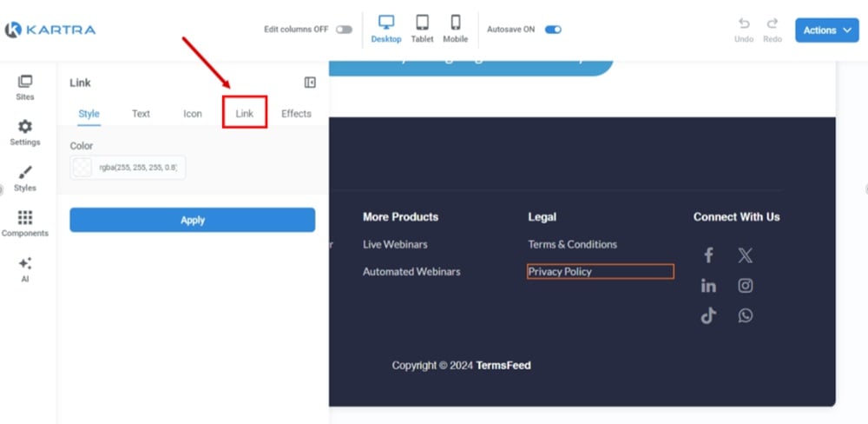Click the X (Twitter) footer icon
Viewport: 868px width, 424px height.
pos(745,255)
